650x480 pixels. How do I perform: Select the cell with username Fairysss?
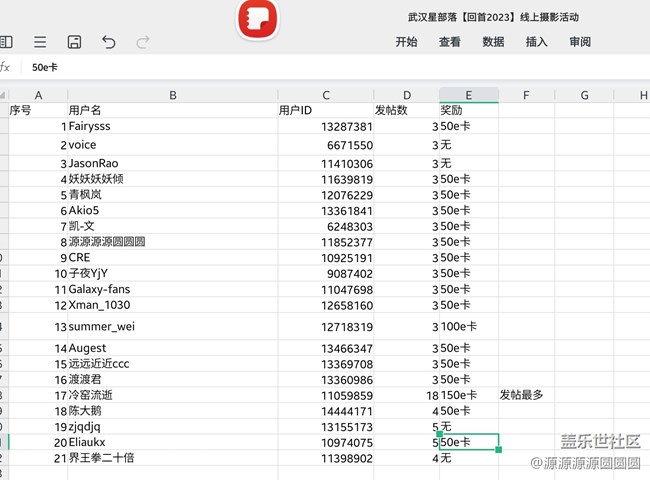[173, 126]
